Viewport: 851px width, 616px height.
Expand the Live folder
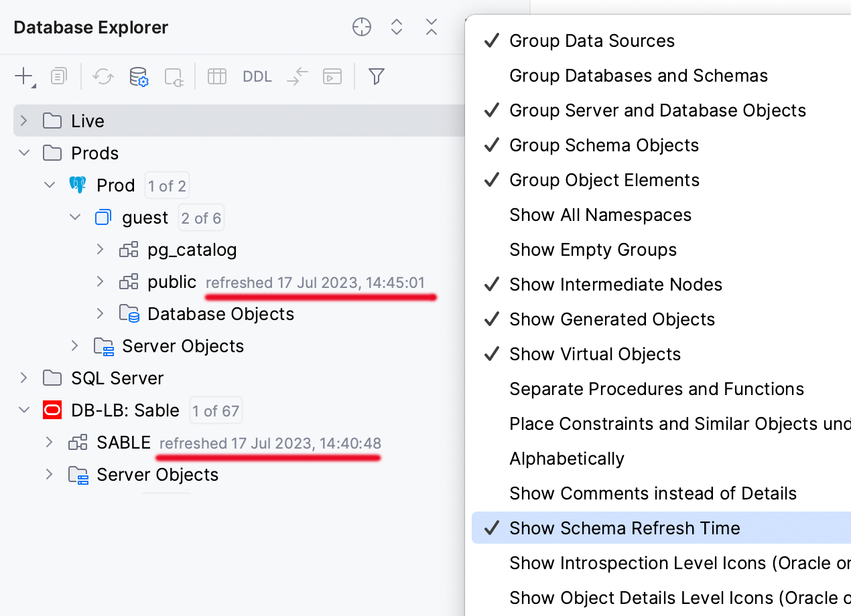[24, 121]
